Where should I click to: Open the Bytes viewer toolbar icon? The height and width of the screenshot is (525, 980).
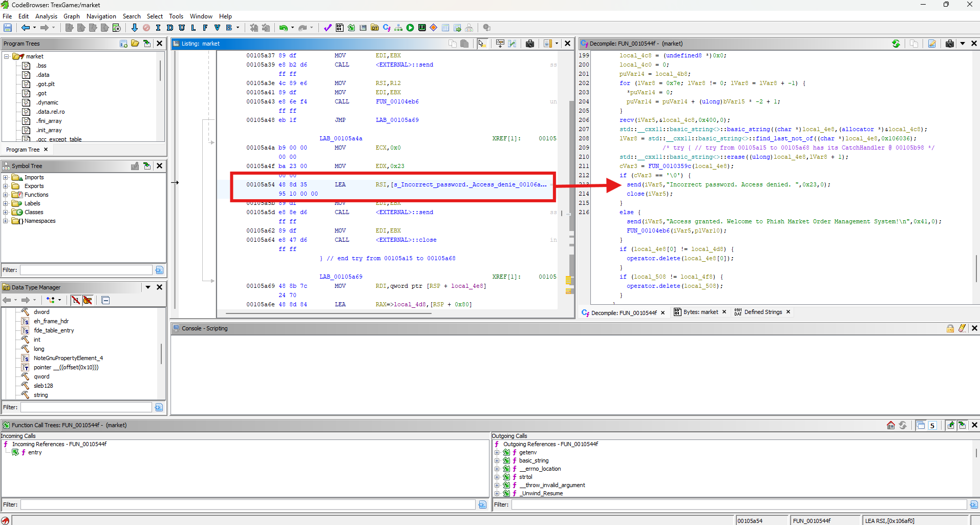coord(339,28)
